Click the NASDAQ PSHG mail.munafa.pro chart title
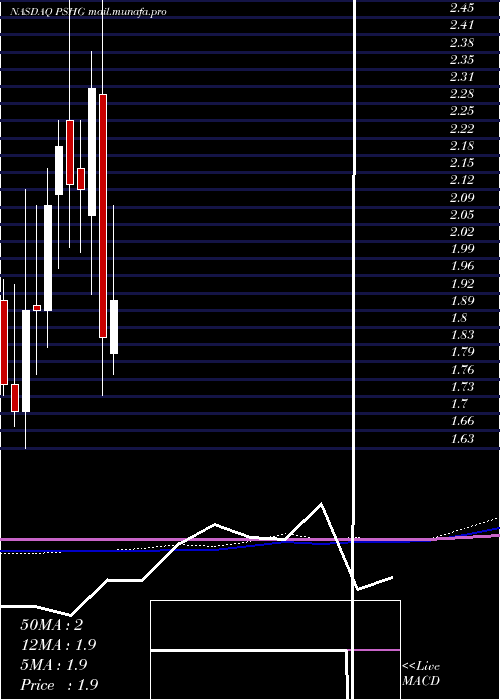Viewport: 500px width, 700px height. [x=88, y=12]
